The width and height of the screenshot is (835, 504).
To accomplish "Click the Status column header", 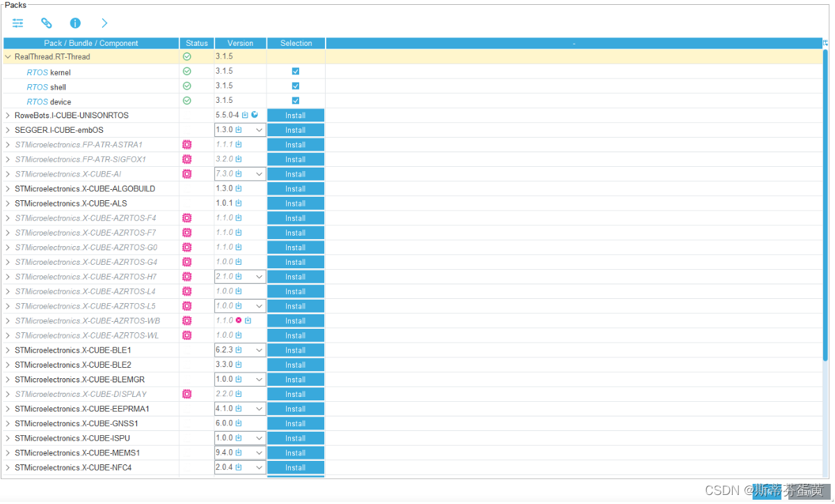I will point(197,43).
